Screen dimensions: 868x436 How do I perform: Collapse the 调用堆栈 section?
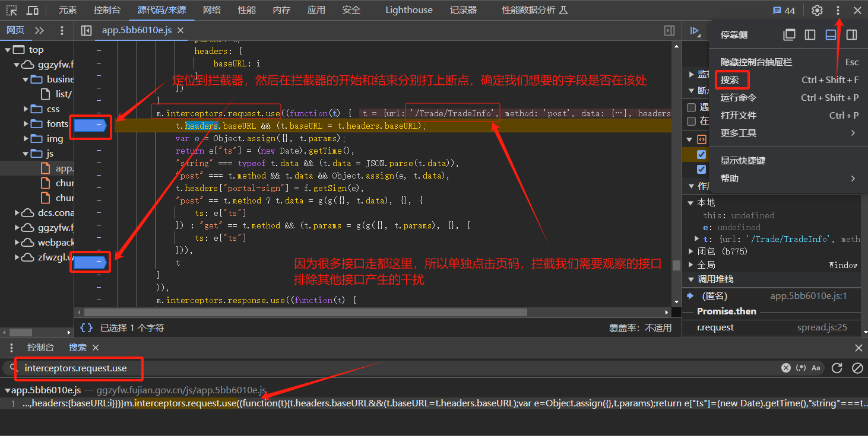click(x=691, y=279)
